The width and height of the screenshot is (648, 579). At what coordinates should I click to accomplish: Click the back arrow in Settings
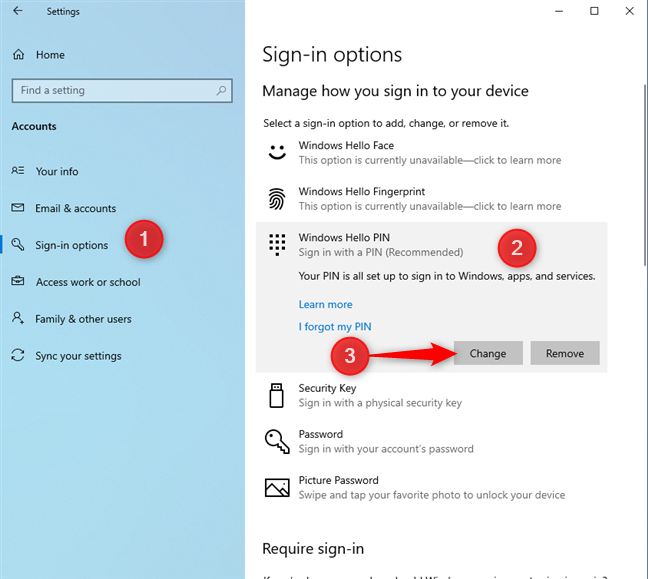tap(17, 11)
